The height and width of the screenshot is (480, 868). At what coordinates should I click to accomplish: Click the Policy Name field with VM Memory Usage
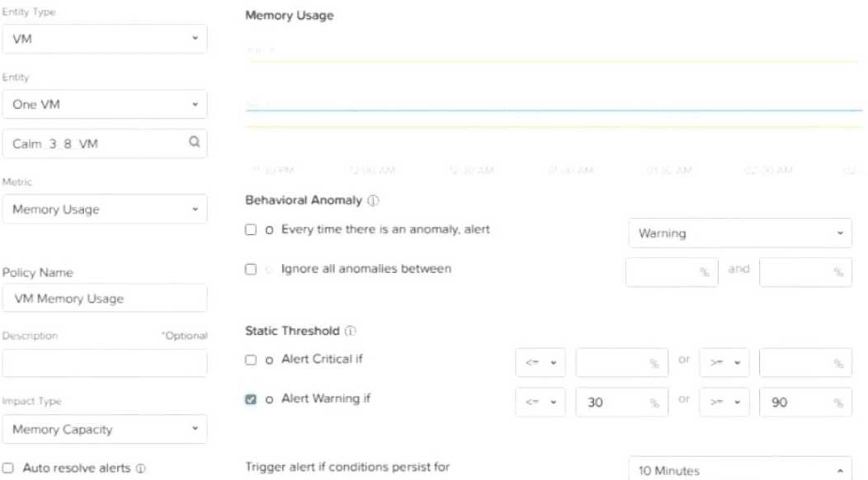pyautogui.click(x=104, y=299)
